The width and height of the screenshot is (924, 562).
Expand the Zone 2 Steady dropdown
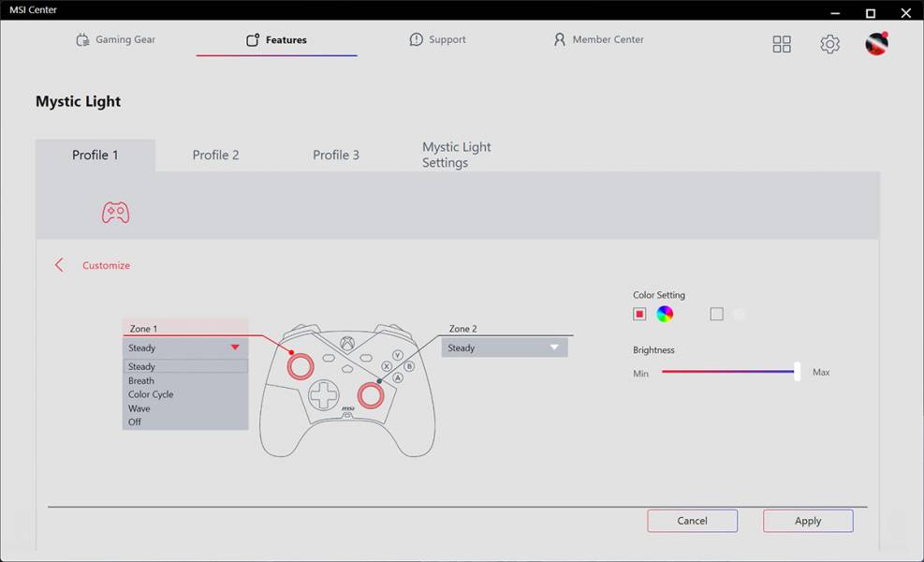coord(505,348)
